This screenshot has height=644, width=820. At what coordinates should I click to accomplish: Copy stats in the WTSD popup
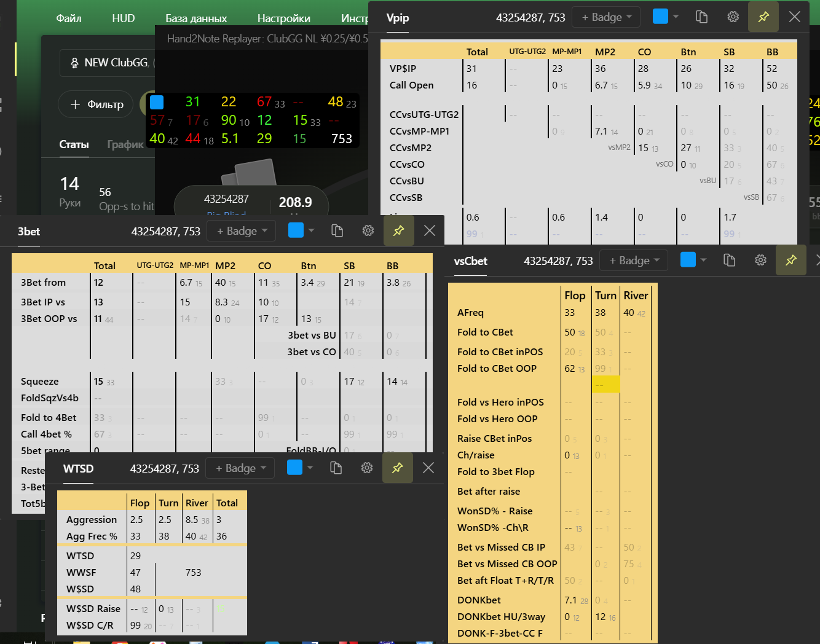336,468
